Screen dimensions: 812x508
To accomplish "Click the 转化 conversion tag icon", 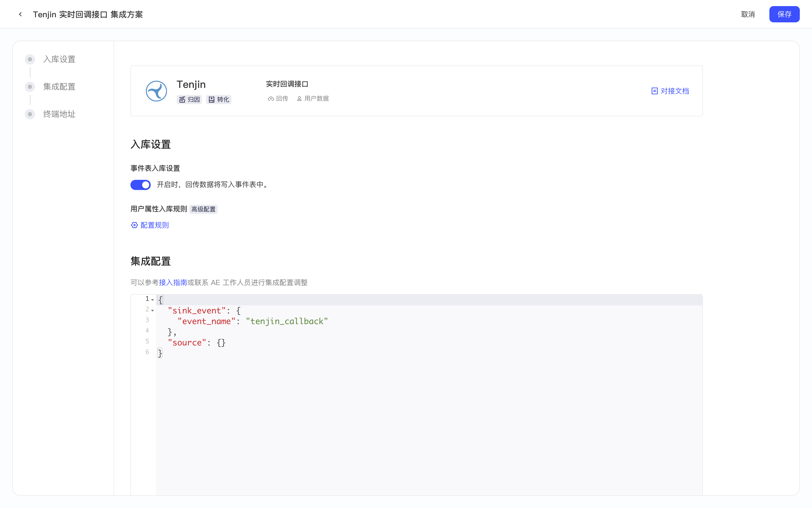I will (x=211, y=100).
